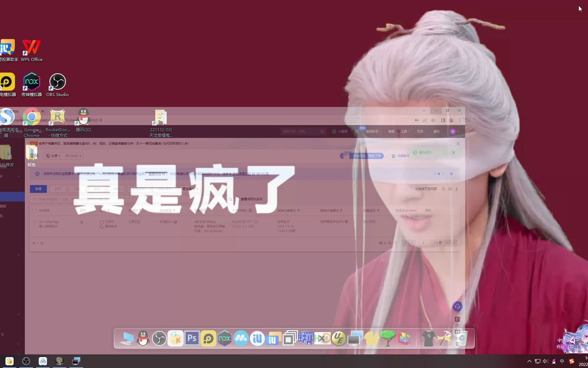
Task: Open the 鳄鱼 folder on the desktop
Action: [32, 156]
